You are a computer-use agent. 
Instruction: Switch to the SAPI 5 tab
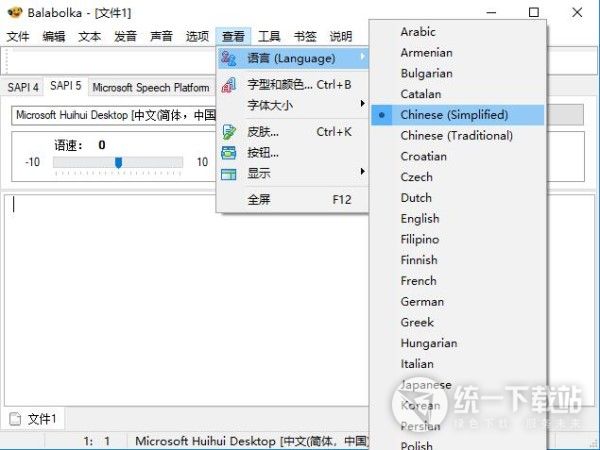click(x=65, y=85)
